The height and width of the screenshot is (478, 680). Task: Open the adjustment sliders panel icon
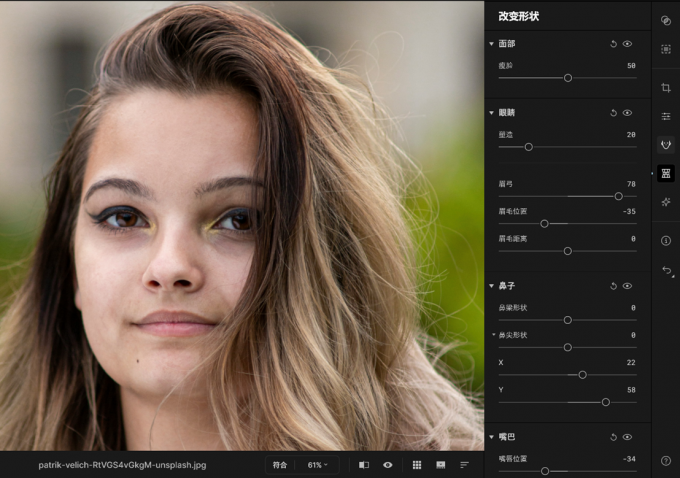click(x=666, y=116)
